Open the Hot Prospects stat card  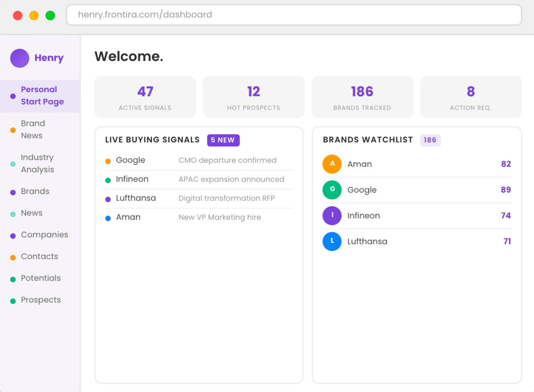click(254, 97)
